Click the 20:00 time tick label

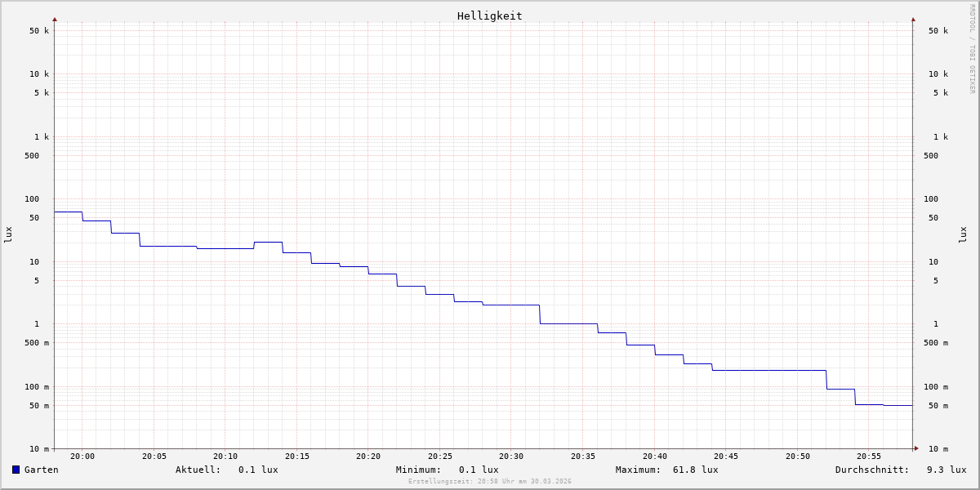pos(82,457)
